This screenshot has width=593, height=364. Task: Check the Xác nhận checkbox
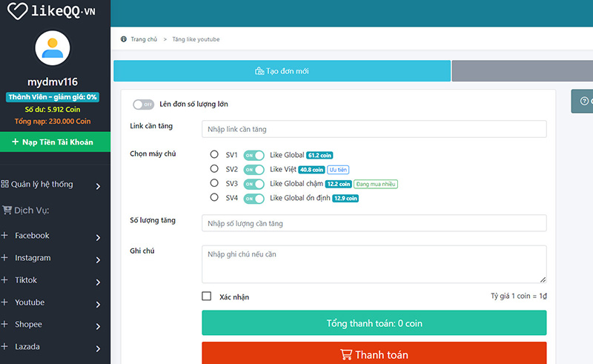tap(207, 297)
